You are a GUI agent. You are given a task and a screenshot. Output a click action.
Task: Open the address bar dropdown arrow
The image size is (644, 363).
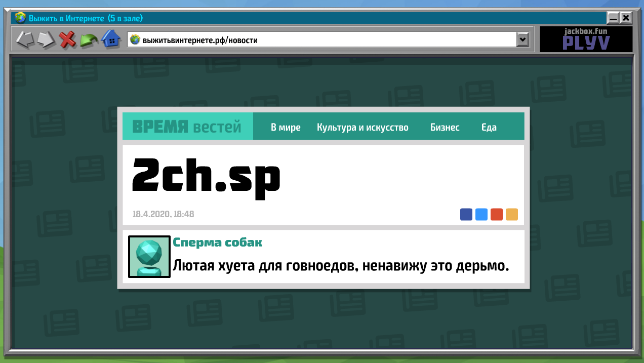pos(522,39)
